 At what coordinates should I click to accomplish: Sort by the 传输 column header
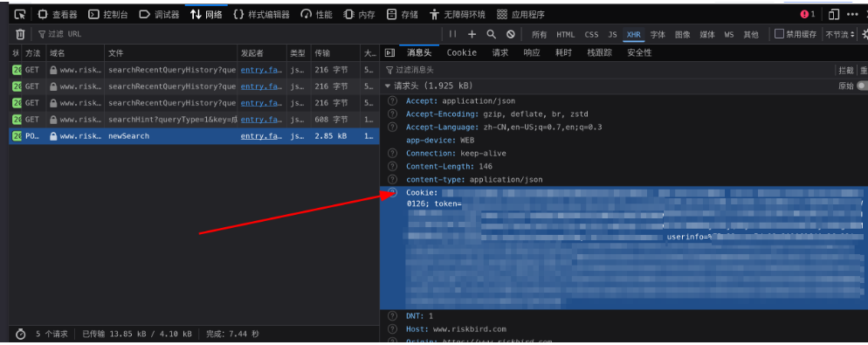pyautogui.click(x=335, y=53)
